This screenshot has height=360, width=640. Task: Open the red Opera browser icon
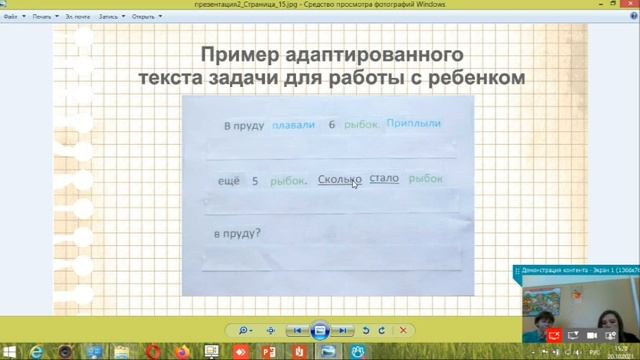click(153, 352)
